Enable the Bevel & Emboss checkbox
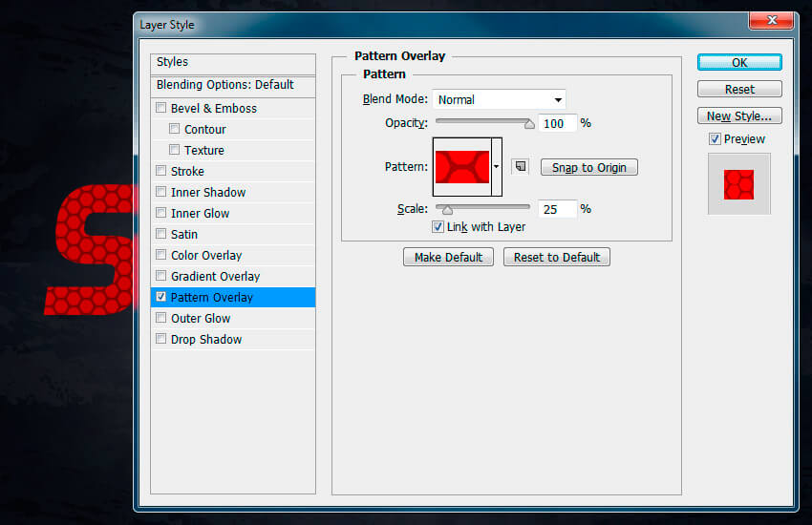 pos(161,108)
